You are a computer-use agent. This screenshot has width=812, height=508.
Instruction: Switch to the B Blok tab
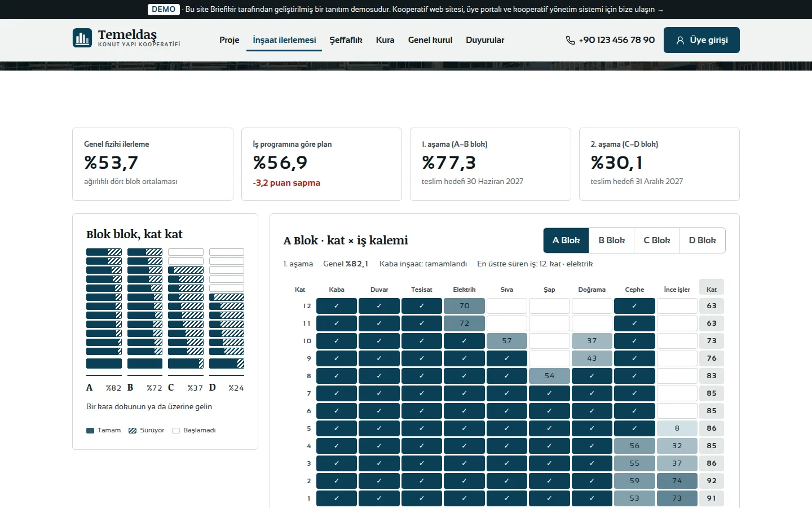612,240
